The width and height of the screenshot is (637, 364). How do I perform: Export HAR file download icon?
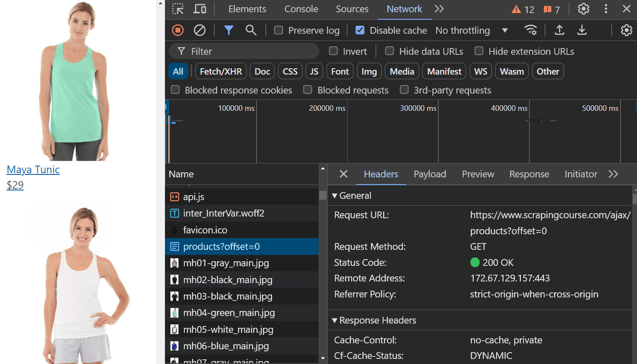[x=582, y=30]
